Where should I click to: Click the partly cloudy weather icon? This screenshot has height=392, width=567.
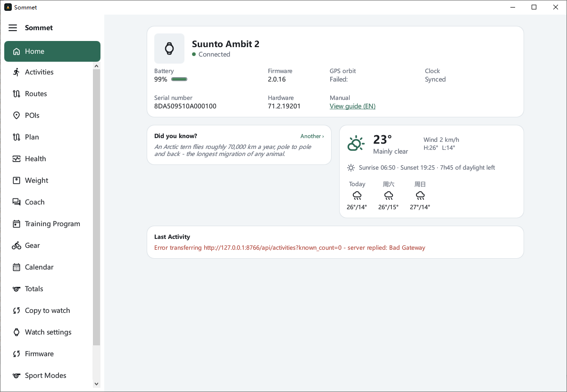[x=356, y=143]
